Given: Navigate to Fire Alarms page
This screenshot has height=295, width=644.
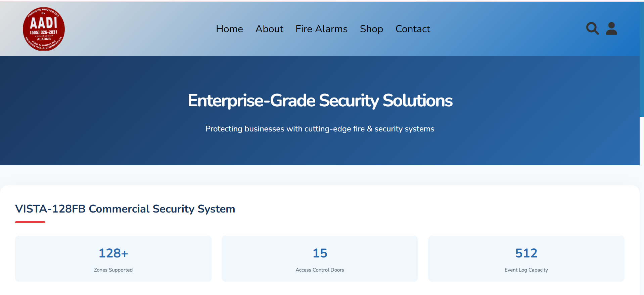Looking at the screenshot, I should pyautogui.click(x=321, y=29).
